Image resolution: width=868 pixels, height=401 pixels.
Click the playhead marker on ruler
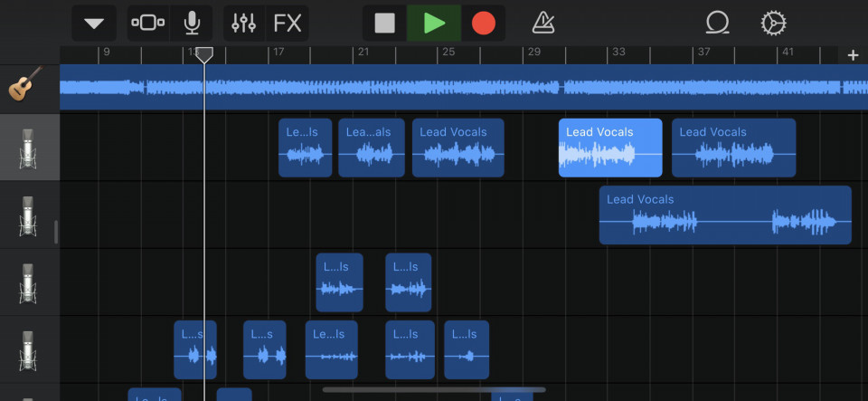(204, 55)
